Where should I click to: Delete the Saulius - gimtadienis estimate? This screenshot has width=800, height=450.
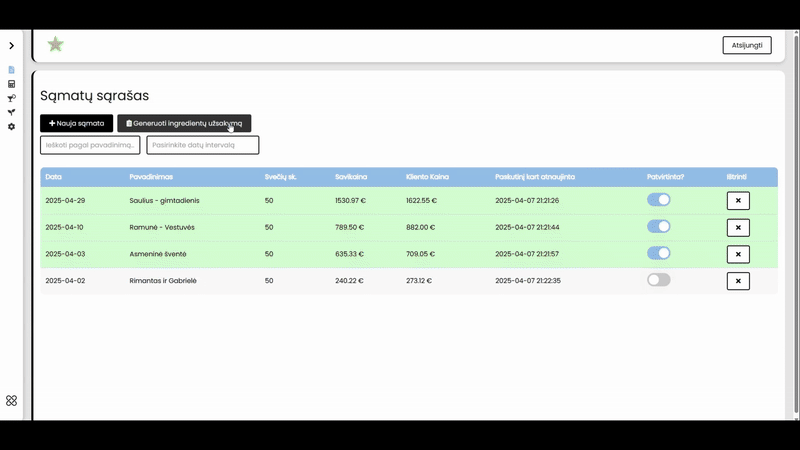pos(738,201)
